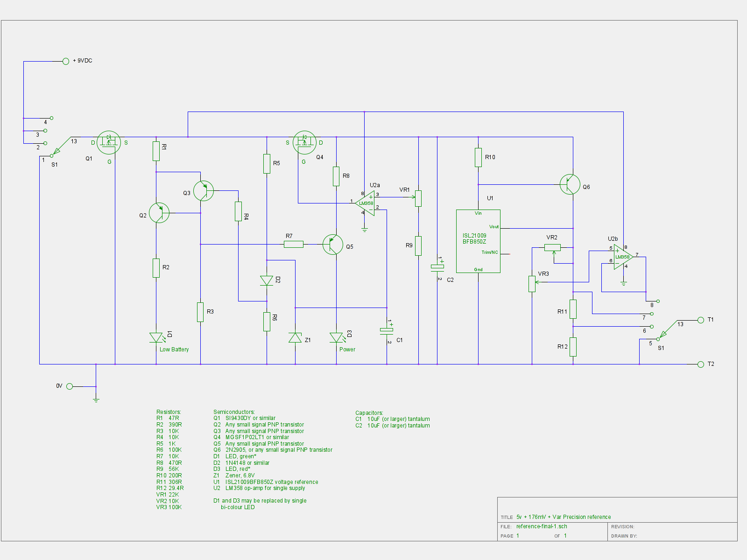This screenshot has height=560, width=747.
Task: Click the 'Power' label under D3
Action: point(347,350)
